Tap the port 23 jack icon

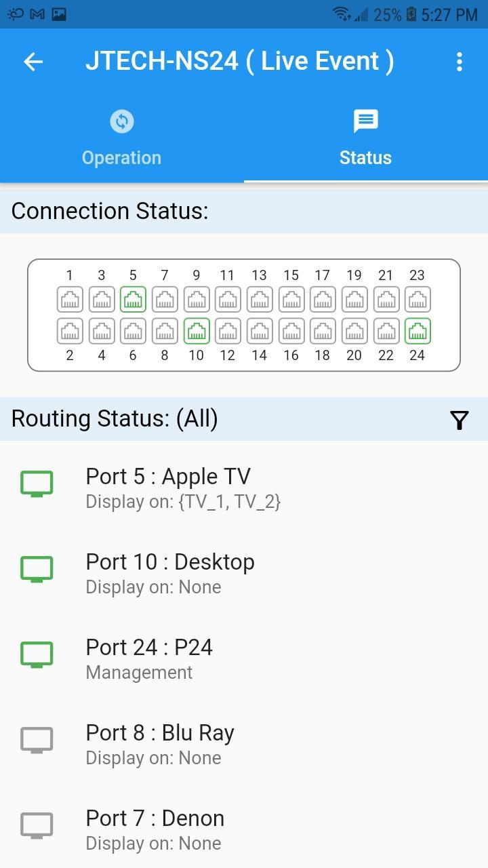418,299
